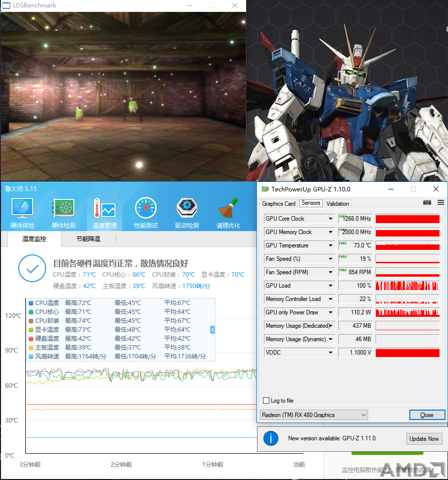Click Memory Controller Load 22 % value
The width and height of the screenshot is (448, 480).
(356, 299)
